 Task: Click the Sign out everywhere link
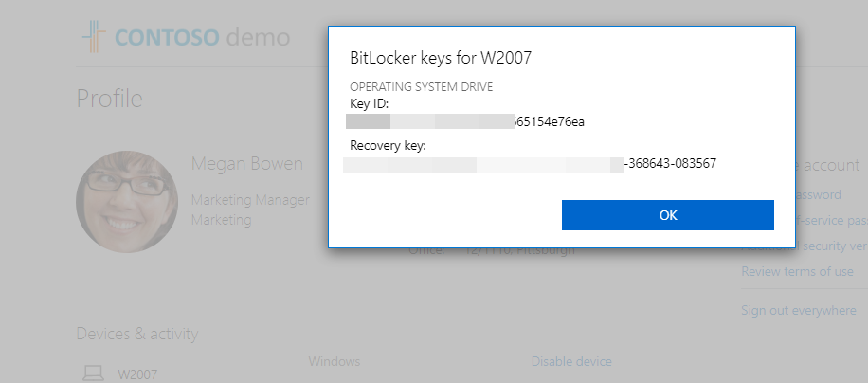798,310
